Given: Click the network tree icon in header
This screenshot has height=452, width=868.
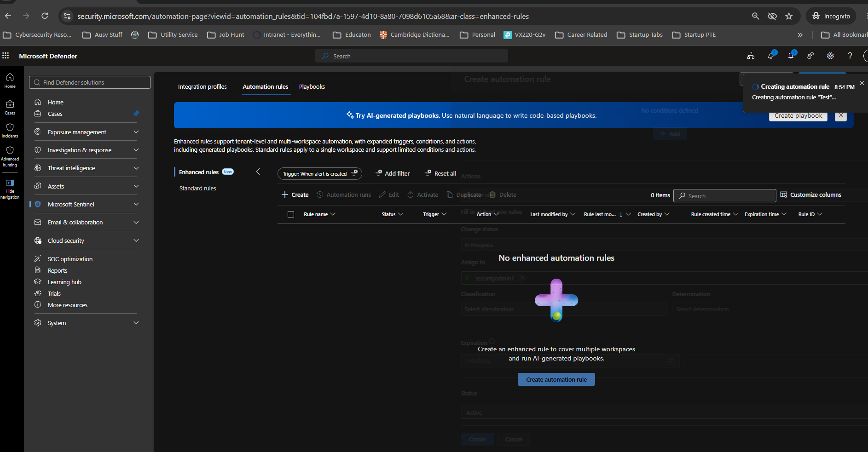Looking at the screenshot, I should (x=751, y=56).
